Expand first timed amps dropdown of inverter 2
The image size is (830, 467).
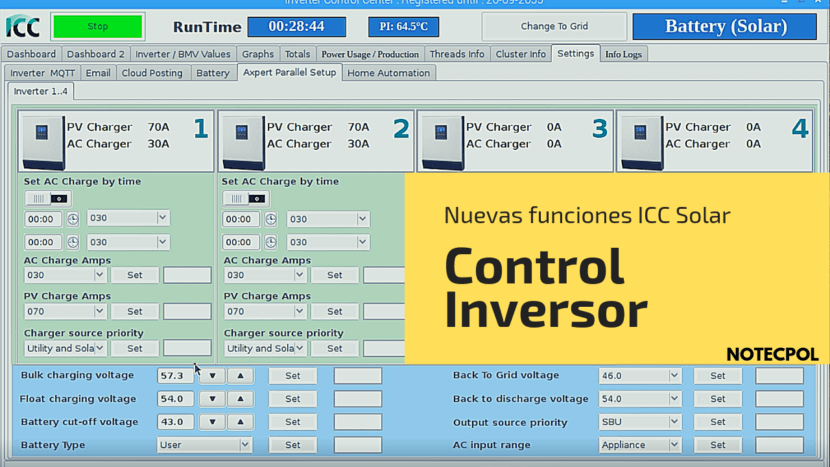pos(362,219)
